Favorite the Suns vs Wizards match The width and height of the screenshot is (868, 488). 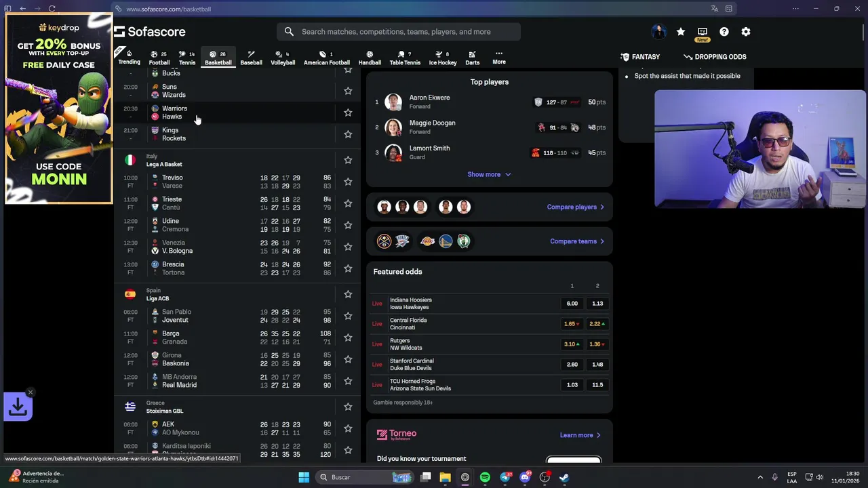tap(348, 91)
